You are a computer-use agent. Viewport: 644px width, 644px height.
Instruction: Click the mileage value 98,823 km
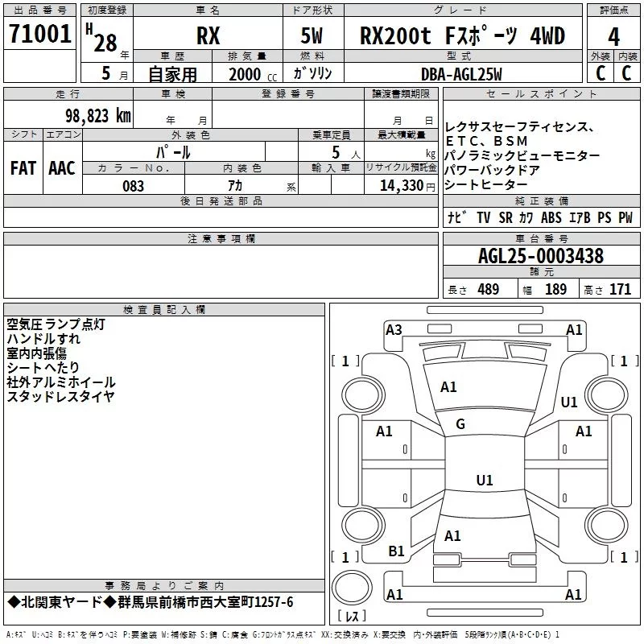tap(97, 116)
